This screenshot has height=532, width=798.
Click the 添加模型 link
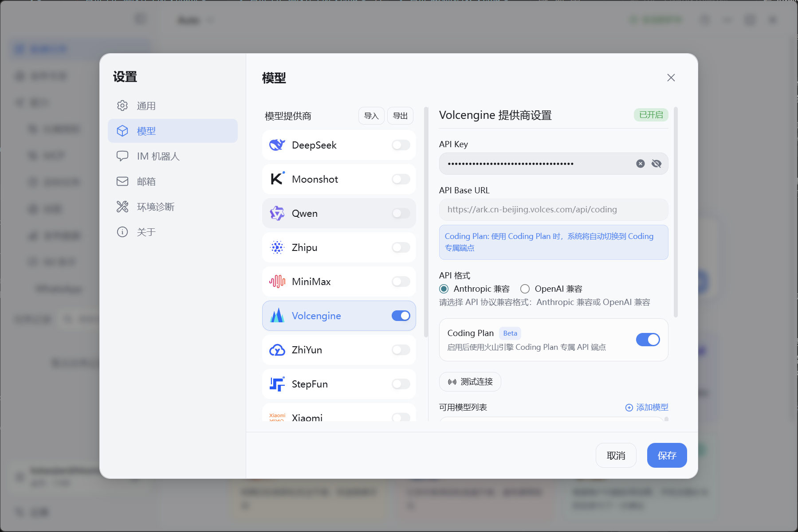click(647, 407)
